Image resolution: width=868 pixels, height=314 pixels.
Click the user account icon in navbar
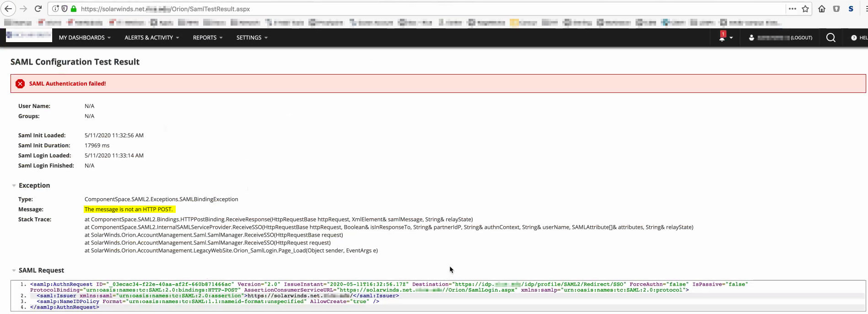(x=751, y=38)
